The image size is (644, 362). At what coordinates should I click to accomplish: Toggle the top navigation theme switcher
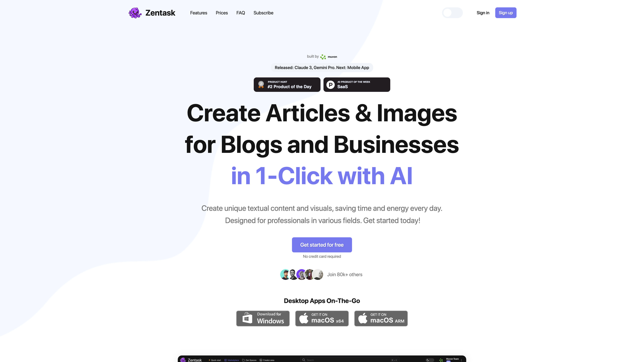click(452, 12)
